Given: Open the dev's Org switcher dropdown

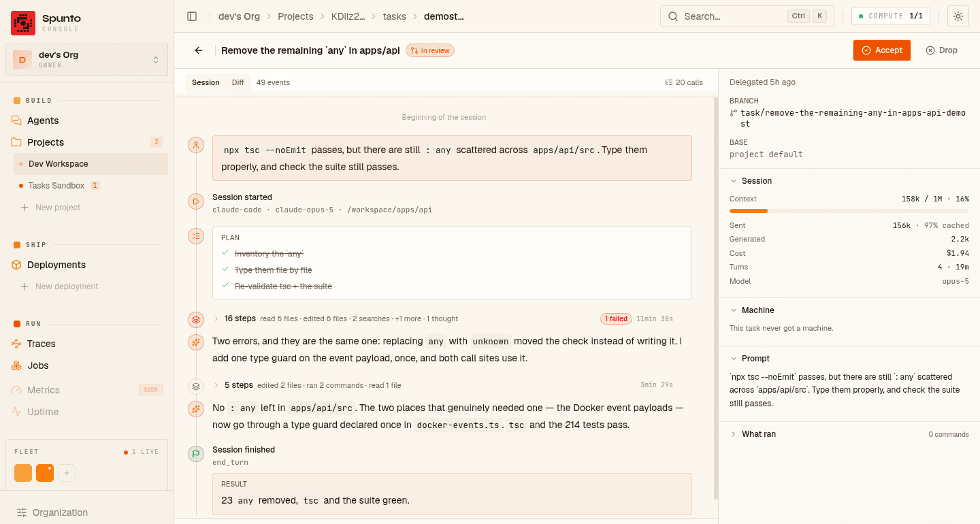Looking at the screenshot, I should pos(87,60).
